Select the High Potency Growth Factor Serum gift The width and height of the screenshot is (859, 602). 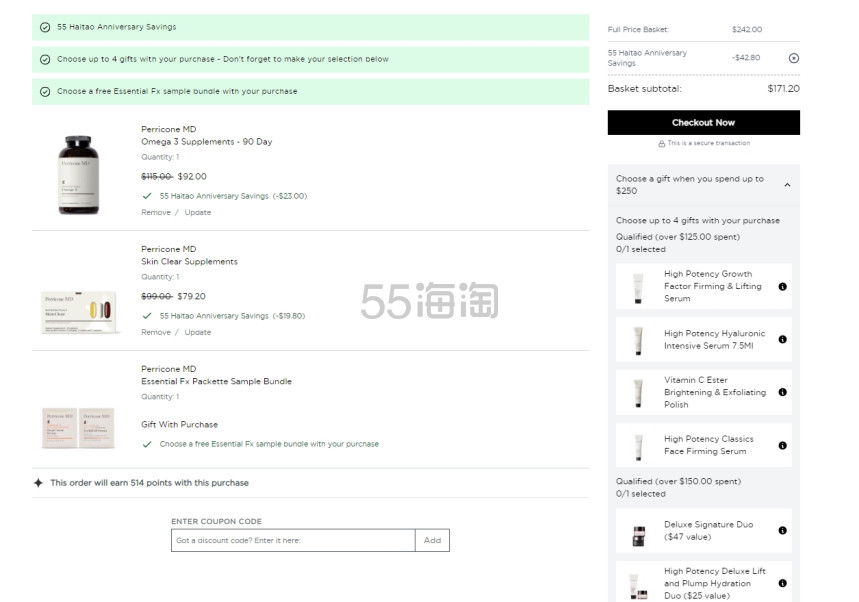click(703, 286)
